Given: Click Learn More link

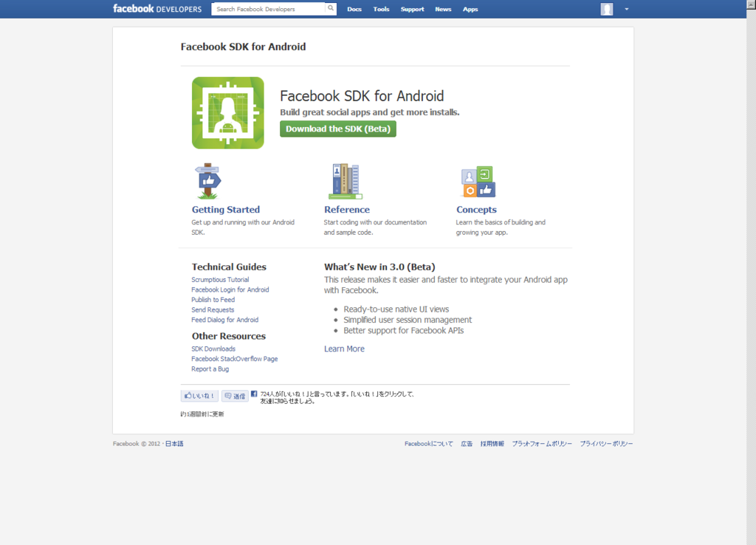Looking at the screenshot, I should coord(344,349).
